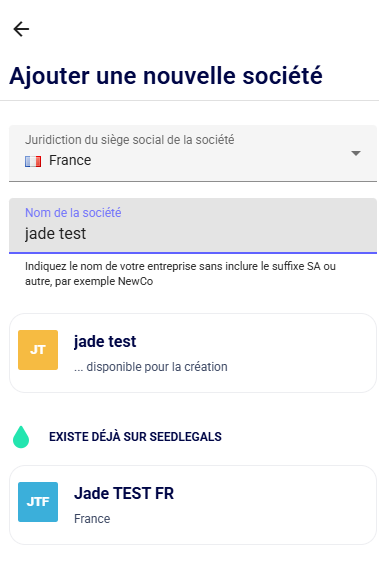
Task: Click the 'Jade TEST FR' card title
Action: [124, 493]
